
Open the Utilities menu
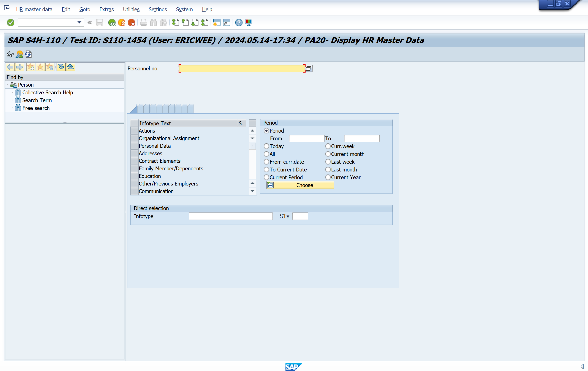click(x=131, y=9)
